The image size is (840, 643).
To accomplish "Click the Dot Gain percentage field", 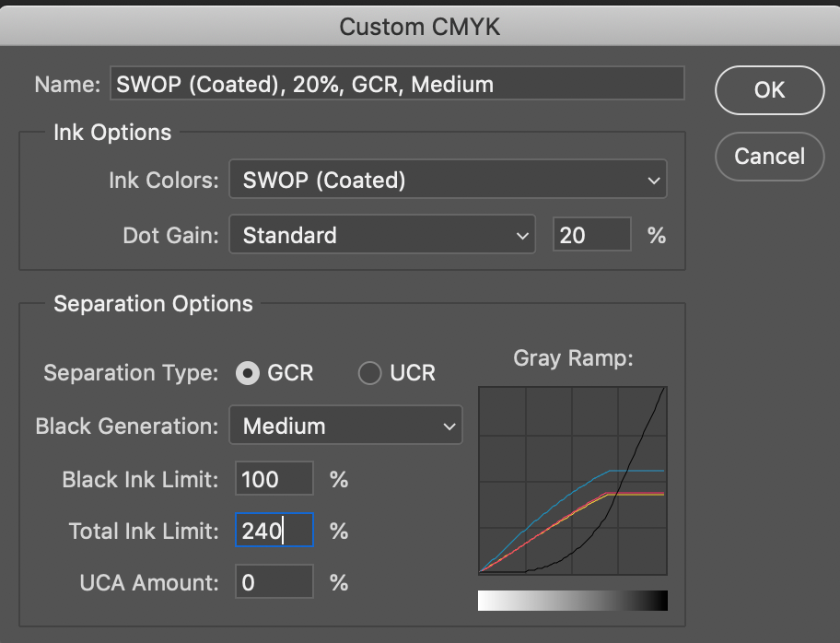I will click(x=591, y=235).
